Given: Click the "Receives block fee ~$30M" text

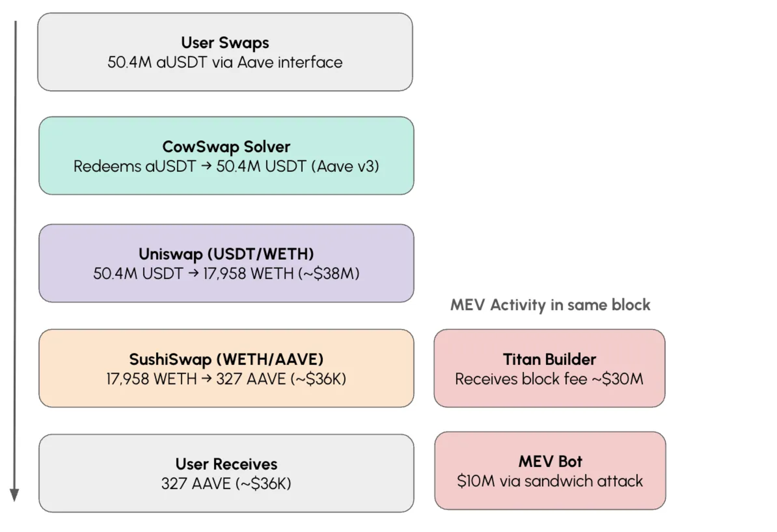Looking at the screenshot, I should (549, 379).
